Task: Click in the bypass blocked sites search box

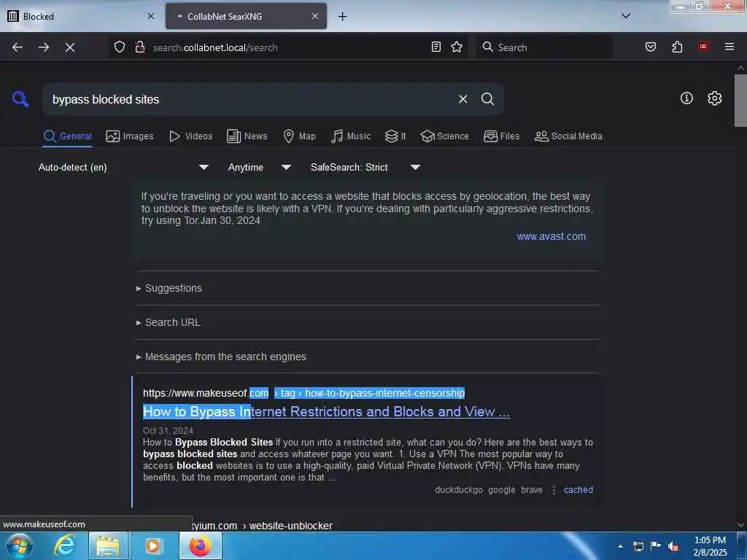Action: (x=250, y=99)
